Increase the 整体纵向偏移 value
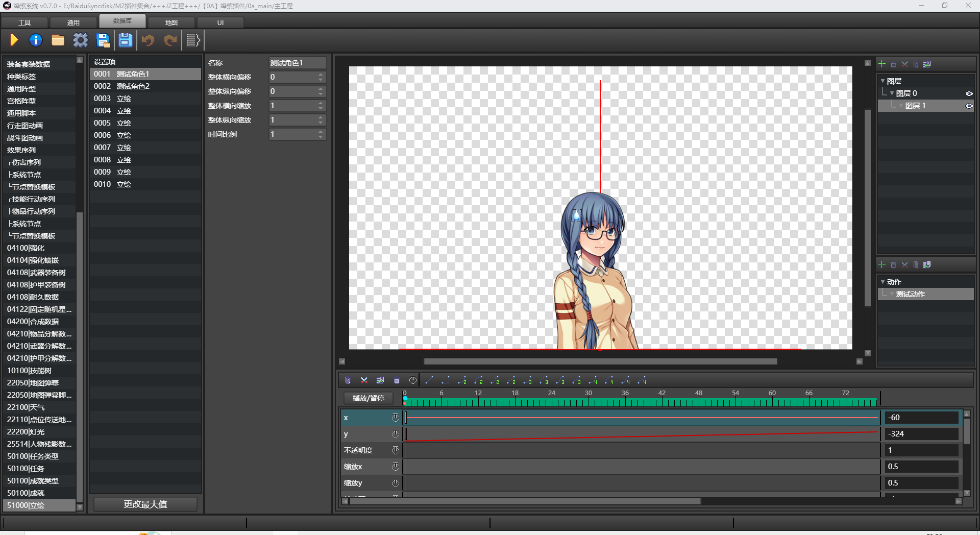 click(x=321, y=89)
